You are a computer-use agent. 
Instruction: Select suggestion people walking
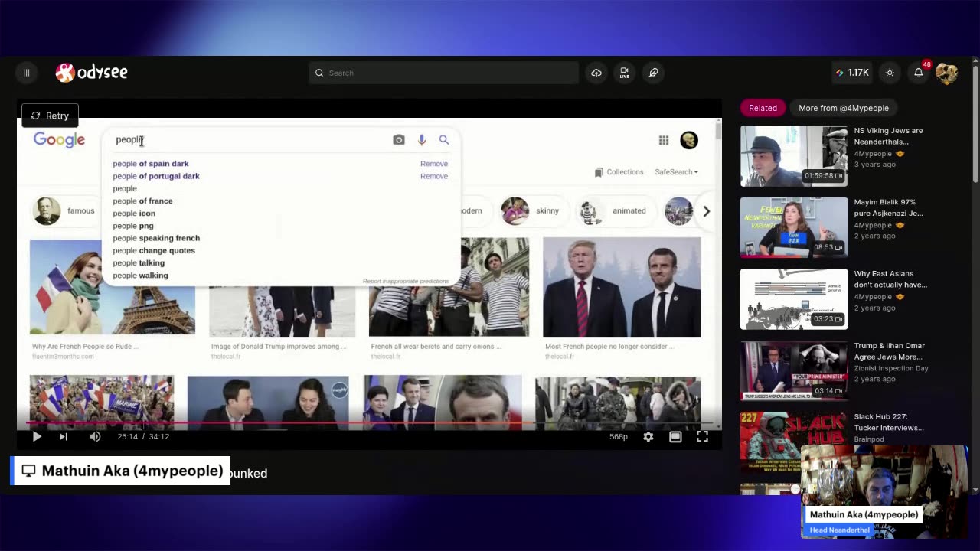tap(141, 275)
